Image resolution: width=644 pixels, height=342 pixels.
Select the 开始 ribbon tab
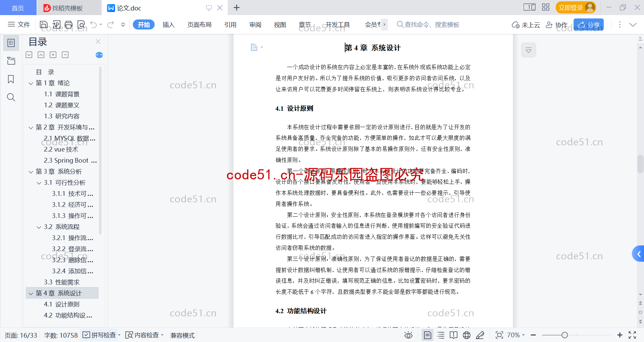click(x=144, y=24)
